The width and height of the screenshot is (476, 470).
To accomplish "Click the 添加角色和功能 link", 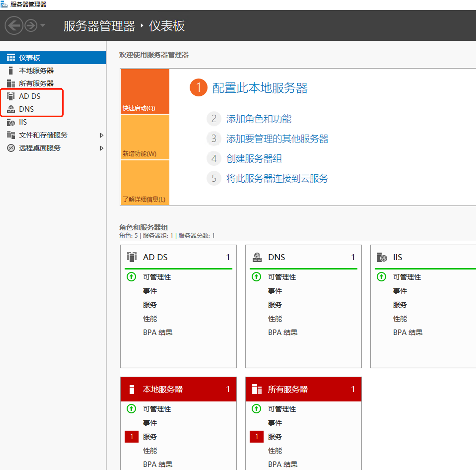I will click(x=259, y=119).
